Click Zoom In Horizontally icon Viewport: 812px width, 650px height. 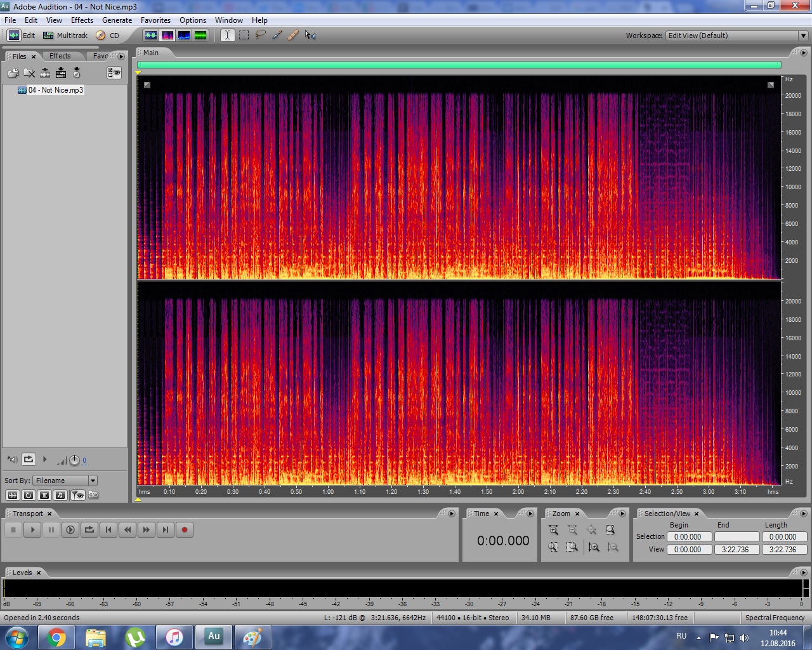553,530
